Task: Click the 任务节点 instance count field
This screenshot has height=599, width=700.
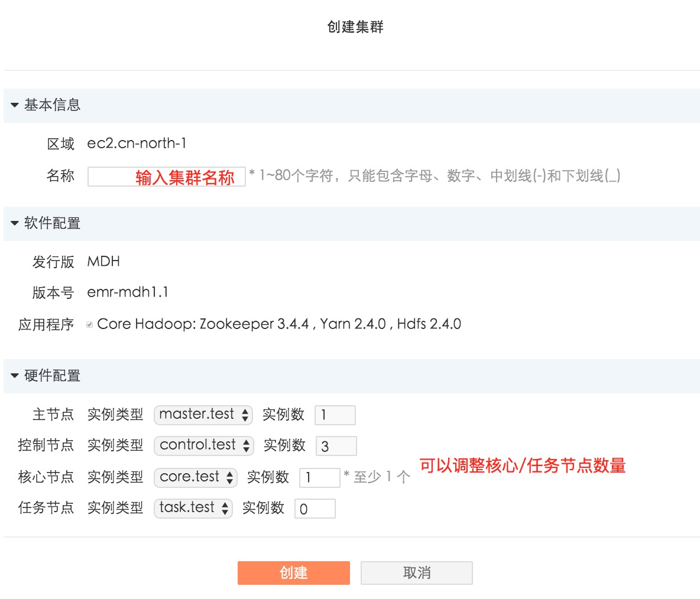Action: pos(315,509)
